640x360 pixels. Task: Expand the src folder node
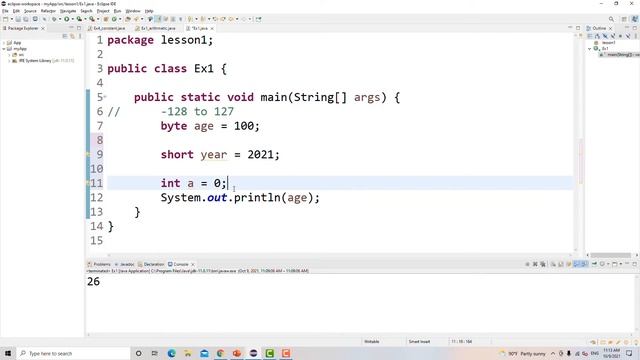[9, 55]
